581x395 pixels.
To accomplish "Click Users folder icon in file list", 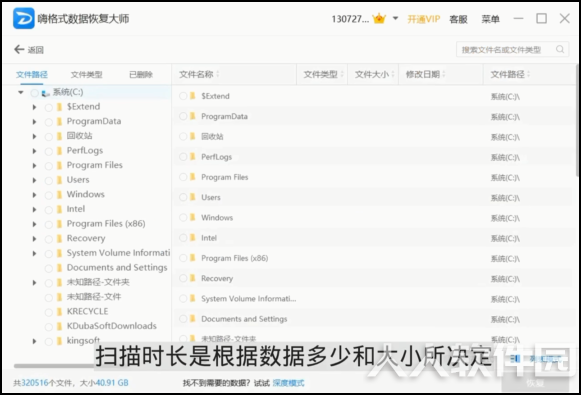I will (193, 197).
